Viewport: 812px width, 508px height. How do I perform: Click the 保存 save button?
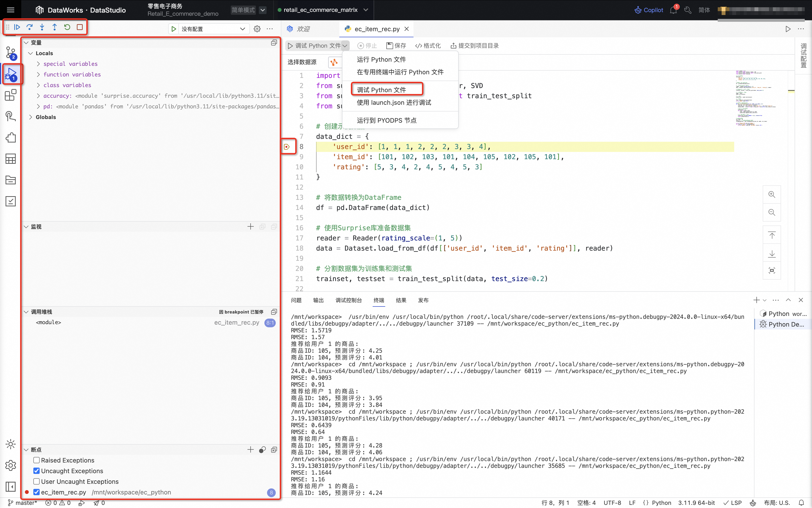(396, 46)
